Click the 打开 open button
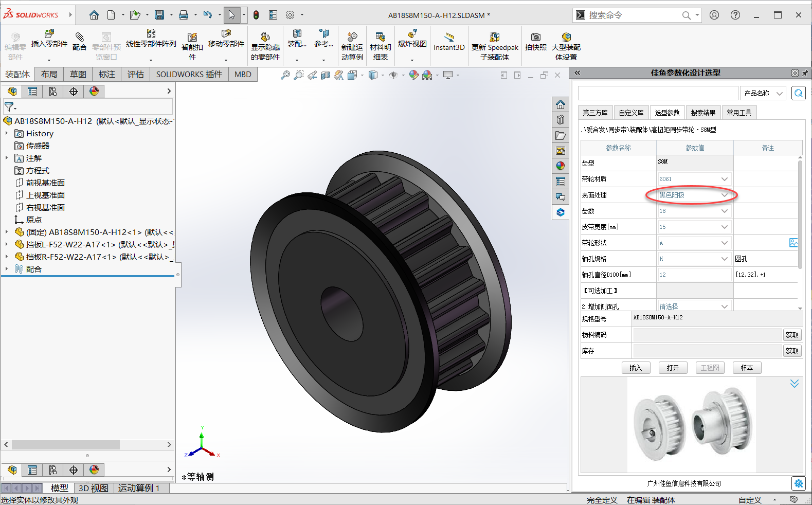This screenshot has width=812, height=505. tap(673, 368)
